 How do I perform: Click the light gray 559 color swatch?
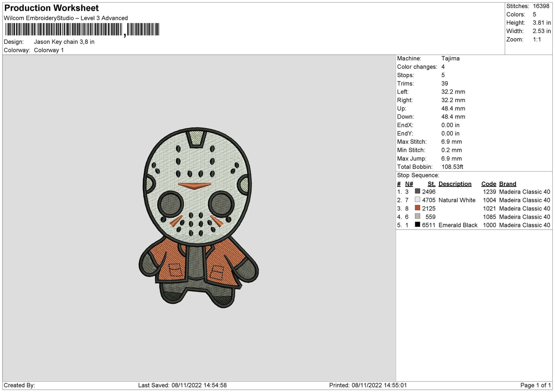pos(417,216)
